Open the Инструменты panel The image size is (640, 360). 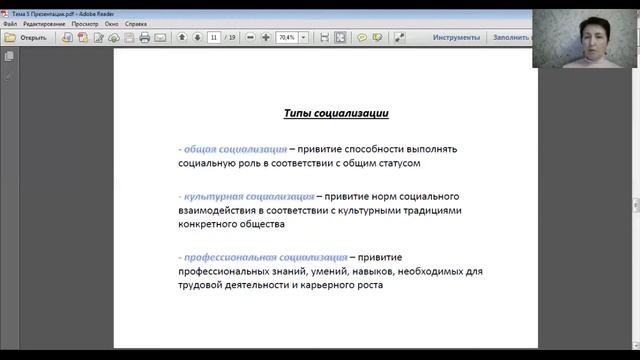click(456, 38)
